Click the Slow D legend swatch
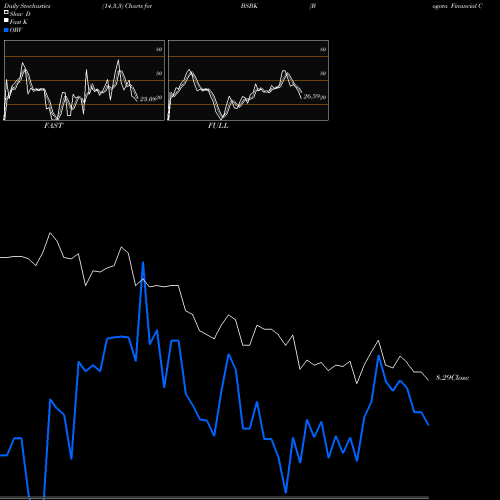500x500 pixels. pyautogui.click(x=6, y=13)
